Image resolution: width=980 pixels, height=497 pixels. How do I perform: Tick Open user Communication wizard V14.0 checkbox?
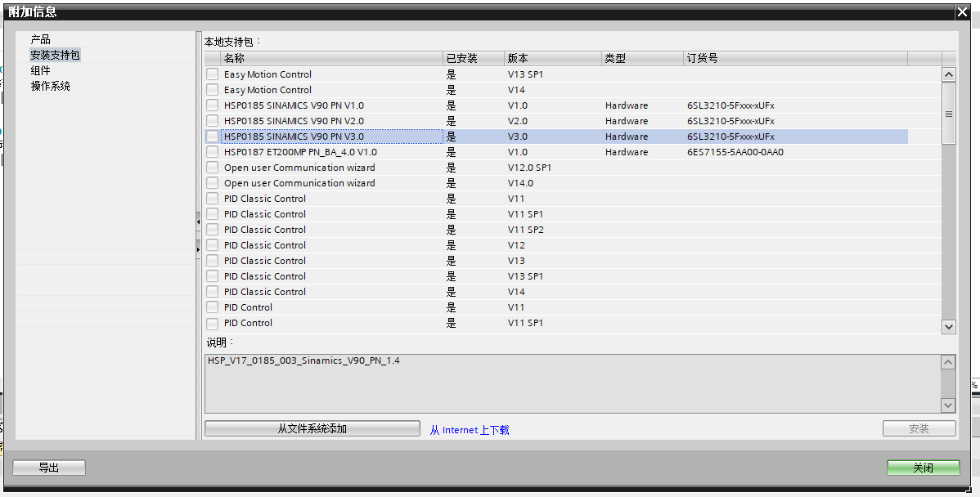click(x=213, y=183)
